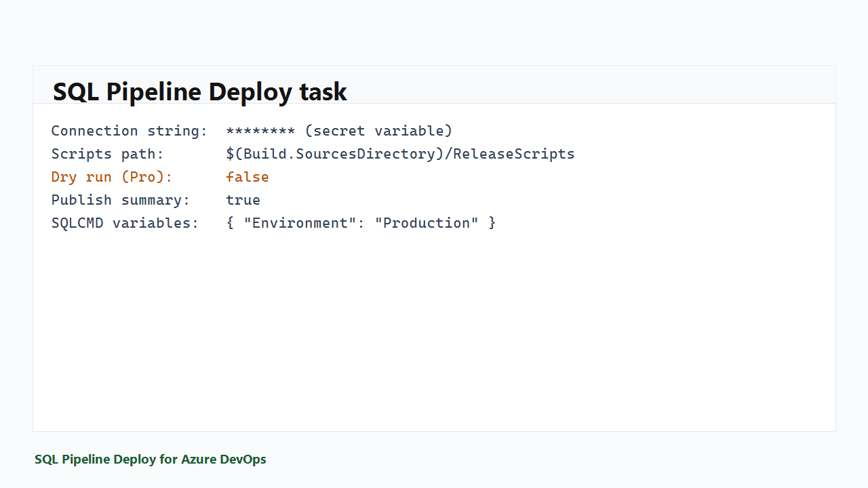The width and height of the screenshot is (868, 488).
Task: Click the 'Connection string:' label
Action: click(x=130, y=131)
